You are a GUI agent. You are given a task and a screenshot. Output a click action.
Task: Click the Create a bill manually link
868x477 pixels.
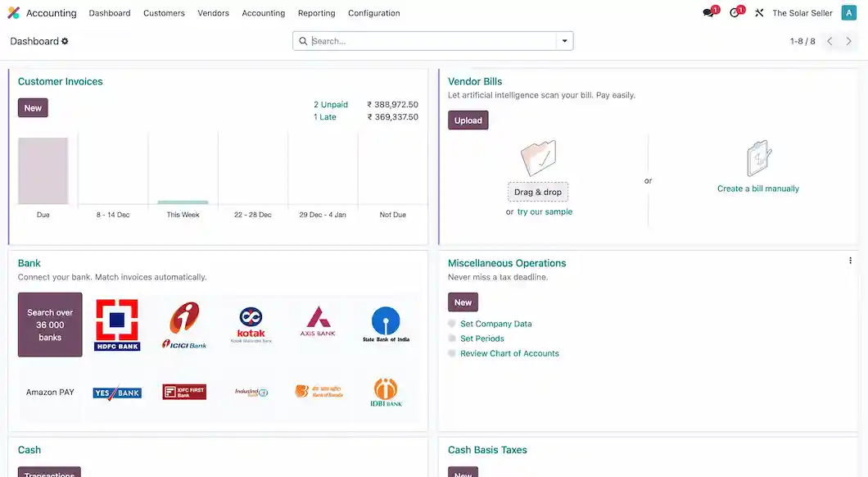tap(757, 189)
